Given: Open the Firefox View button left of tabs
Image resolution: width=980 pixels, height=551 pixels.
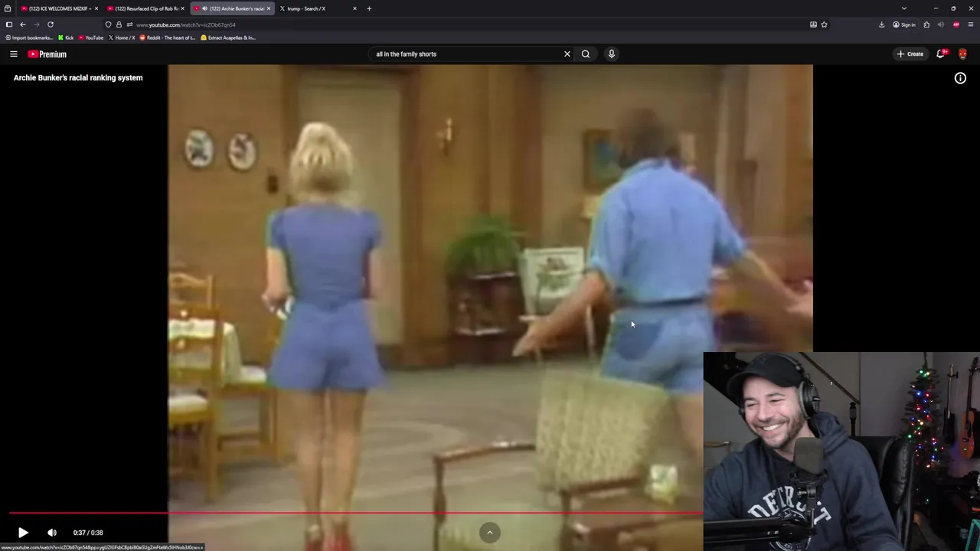Looking at the screenshot, I should click(x=8, y=8).
